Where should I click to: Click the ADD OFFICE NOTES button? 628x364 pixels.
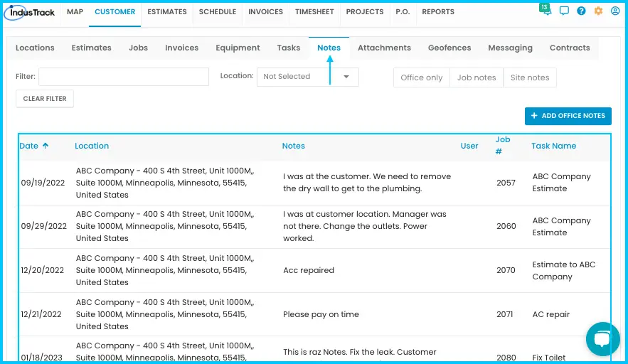tap(568, 116)
